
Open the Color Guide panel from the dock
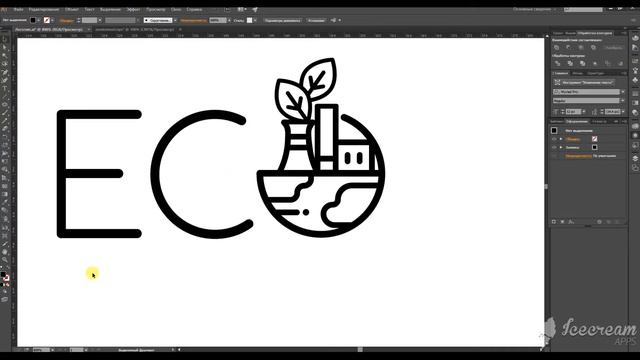tap(635, 48)
